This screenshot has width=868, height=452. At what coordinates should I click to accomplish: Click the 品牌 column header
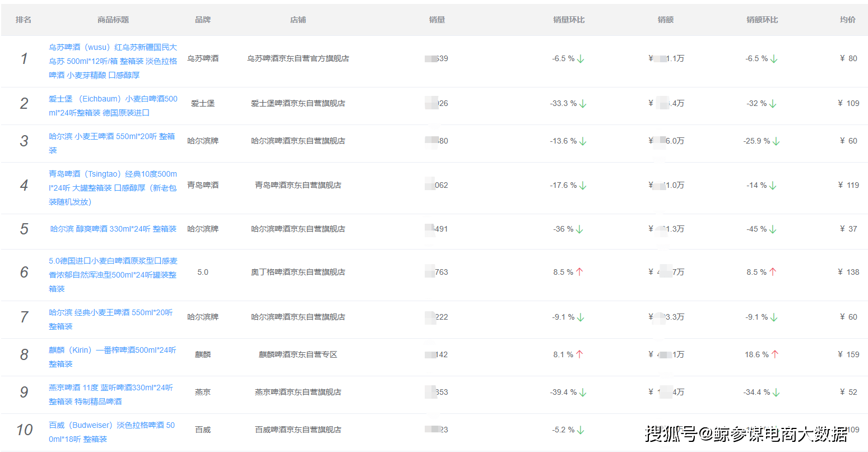point(202,19)
